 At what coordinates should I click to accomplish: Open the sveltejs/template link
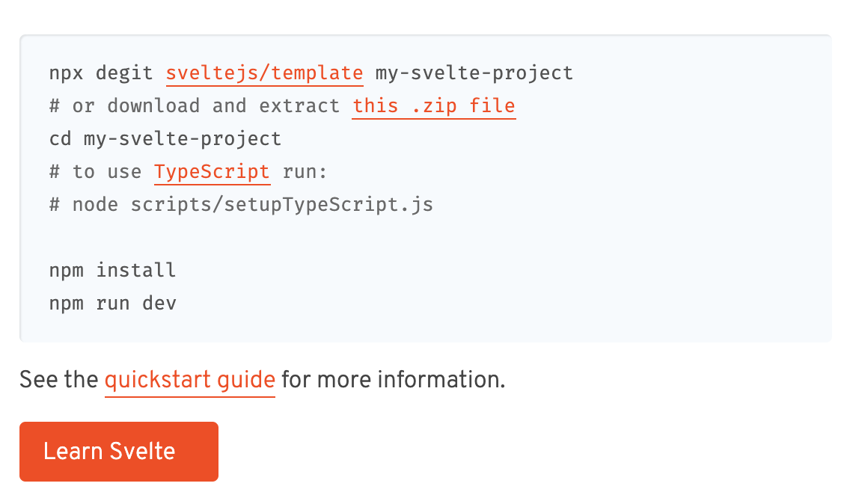pos(264,73)
